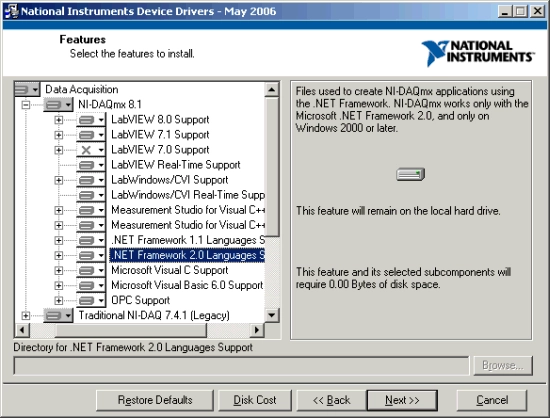
Task: Go to previous step with << Back
Action: [x=331, y=400]
